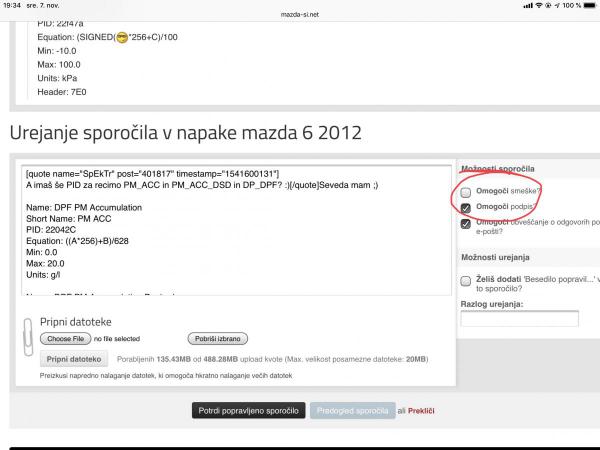The image size is (600, 450).
Task: Click 'Short Name: PM ACC' line in editor
Action: pyautogui.click(x=68, y=218)
